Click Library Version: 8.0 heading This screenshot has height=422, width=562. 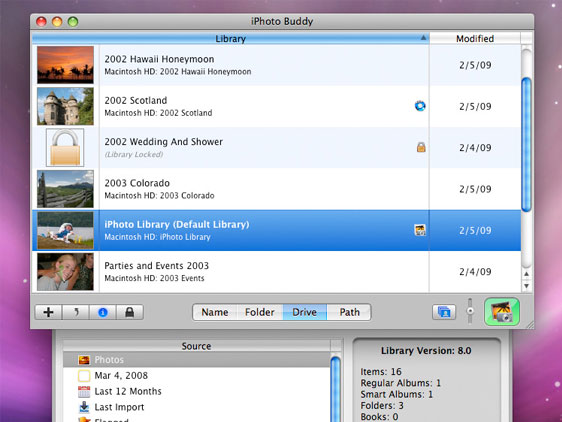[426, 351]
